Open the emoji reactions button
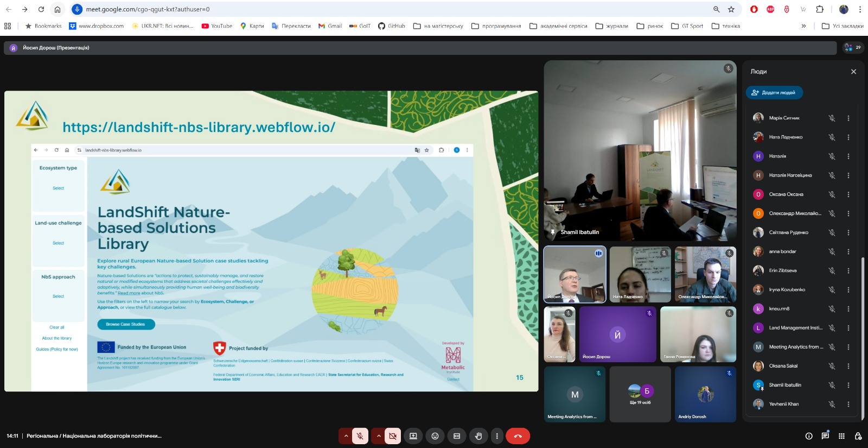 (435, 436)
